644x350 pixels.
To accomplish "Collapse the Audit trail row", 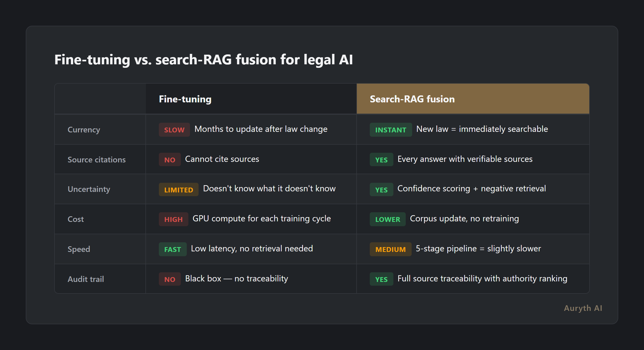I will [86, 279].
